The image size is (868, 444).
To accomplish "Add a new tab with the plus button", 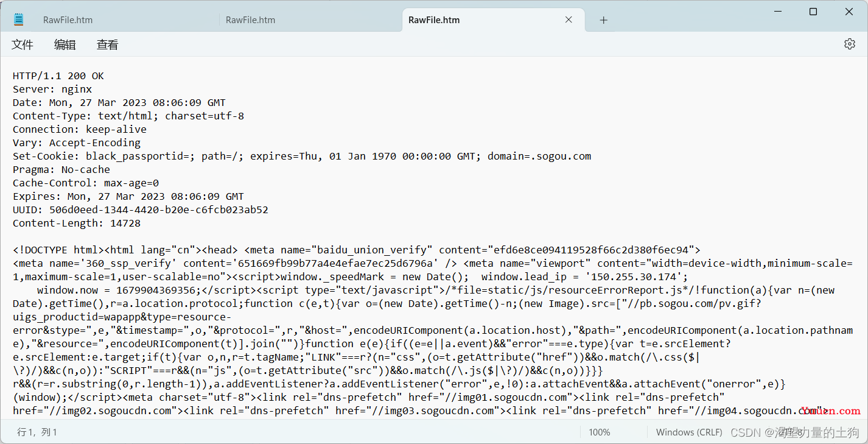I will click(603, 20).
